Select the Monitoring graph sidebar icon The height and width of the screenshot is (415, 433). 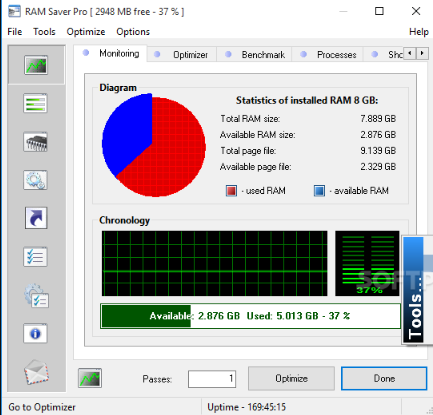(x=36, y=65)
